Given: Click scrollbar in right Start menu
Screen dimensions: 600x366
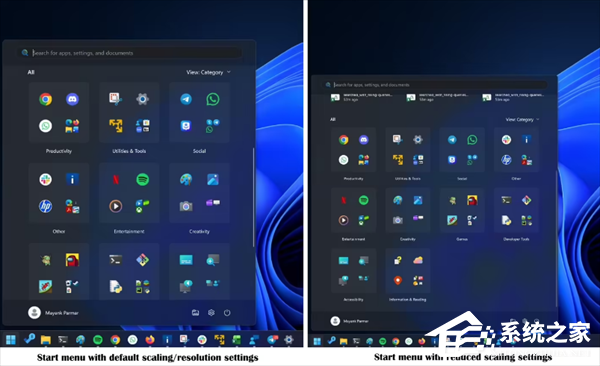Looking at the screenshot, I should pyautogui.click(x=556, y=239).
